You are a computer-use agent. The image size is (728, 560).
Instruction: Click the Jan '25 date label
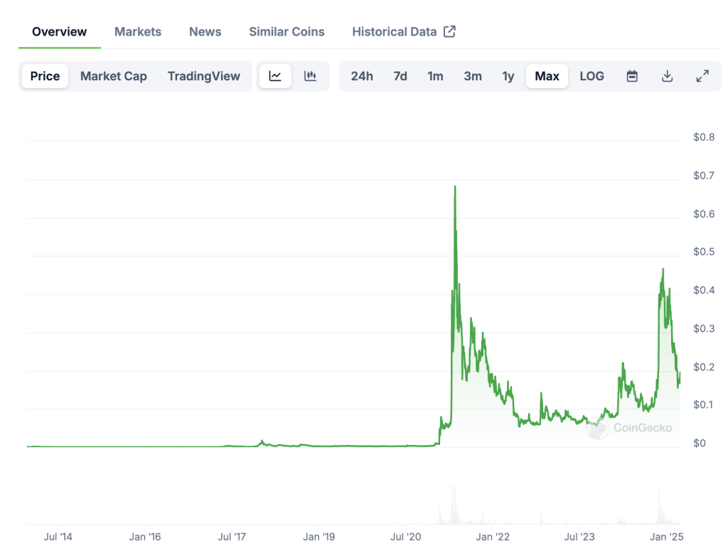pos(667,537)
